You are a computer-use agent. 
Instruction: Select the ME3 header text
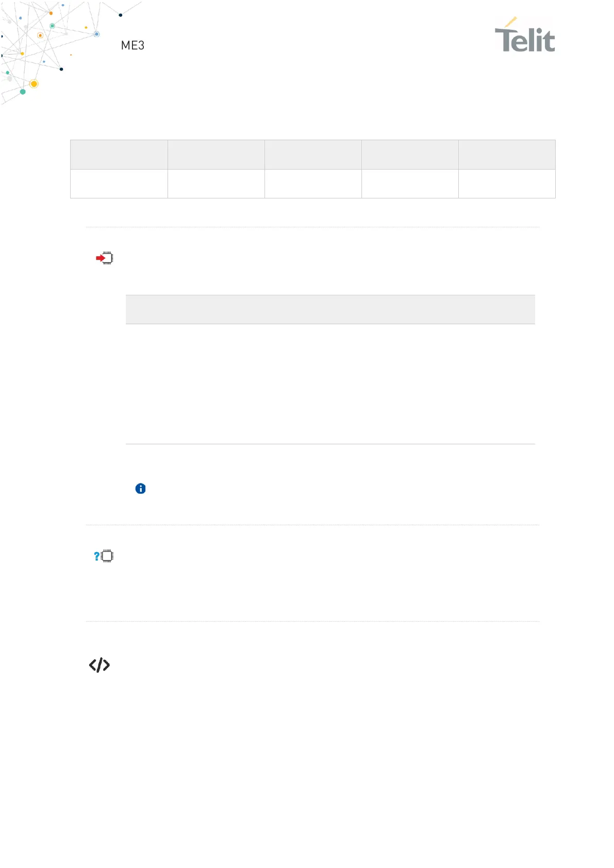[132, 45]
